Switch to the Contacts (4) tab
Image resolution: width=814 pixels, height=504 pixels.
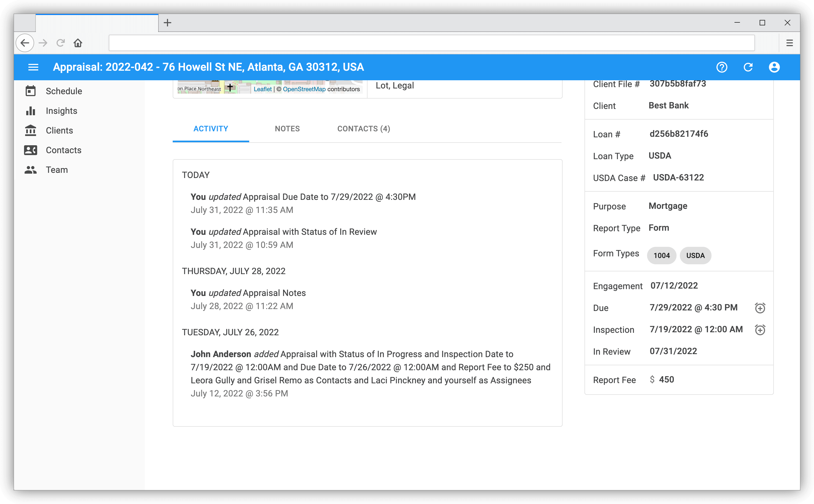[363, 129]
